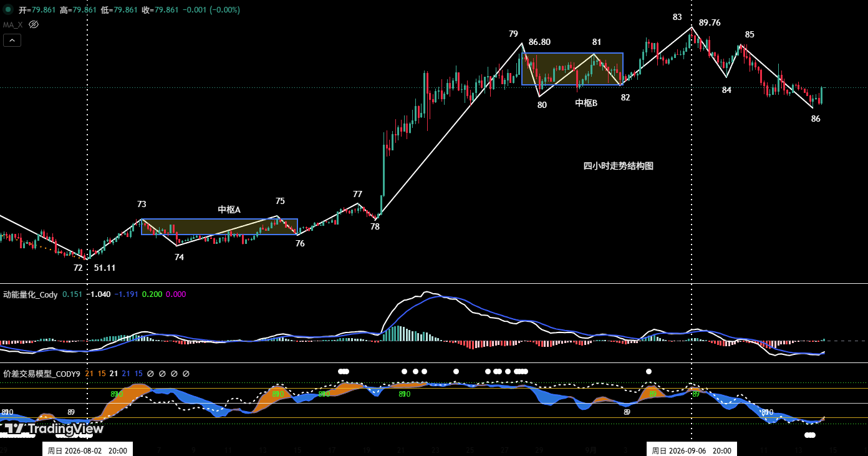This screenshot has height=456, width=868.
Task: Select the MA_X indicator label
Action: point(12,24)
